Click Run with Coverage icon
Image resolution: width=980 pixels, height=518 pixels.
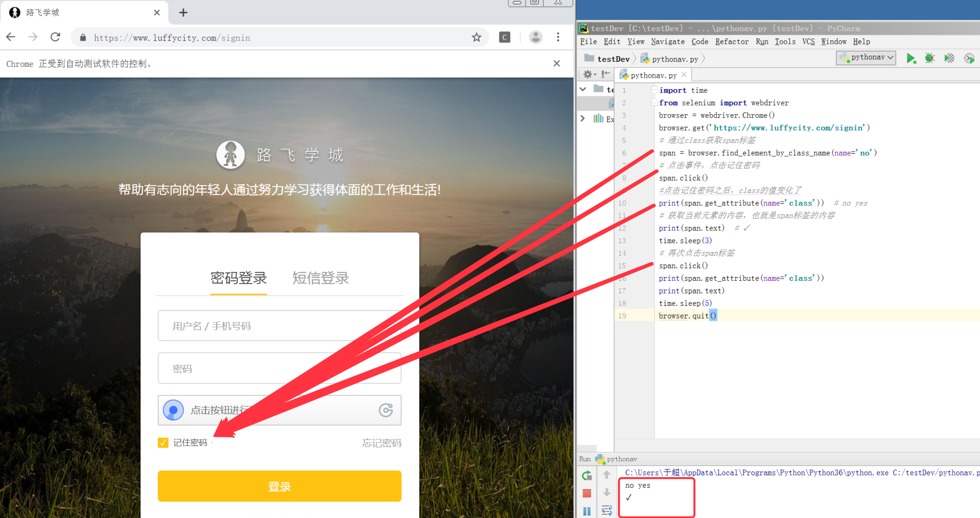tap(949, 58)
